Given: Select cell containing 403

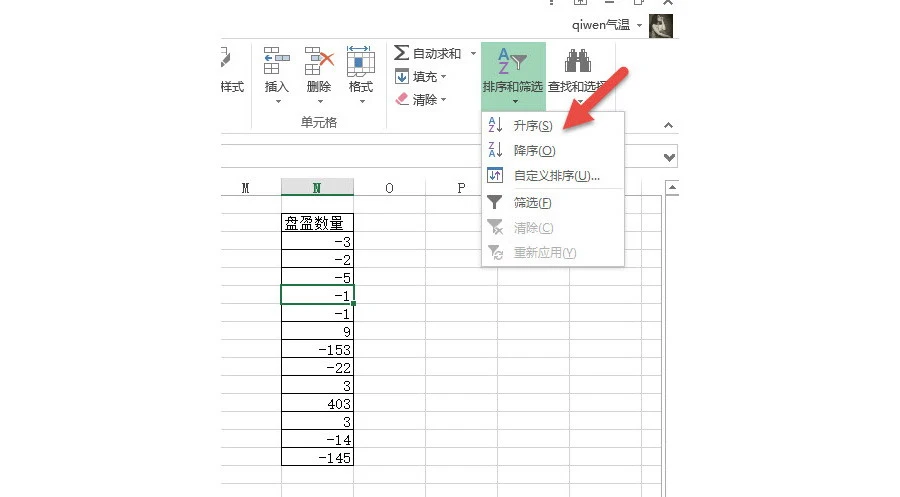Looking at the screenshot, I should pos(317,402).
